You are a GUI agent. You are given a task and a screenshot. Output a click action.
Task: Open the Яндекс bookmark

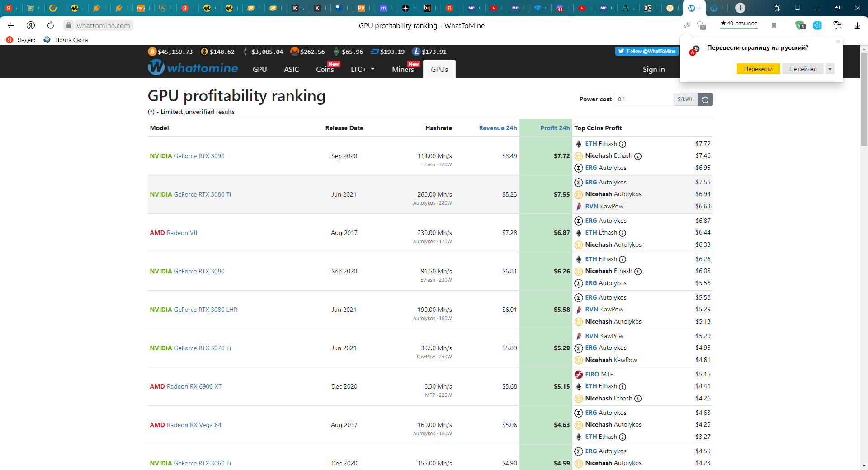pyautogui.click(x=21, y=40)
